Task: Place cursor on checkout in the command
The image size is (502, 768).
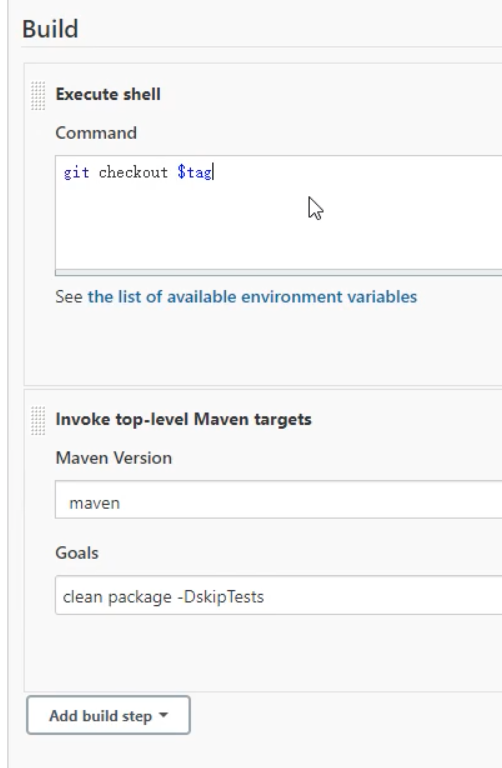Action: point(133,172)
